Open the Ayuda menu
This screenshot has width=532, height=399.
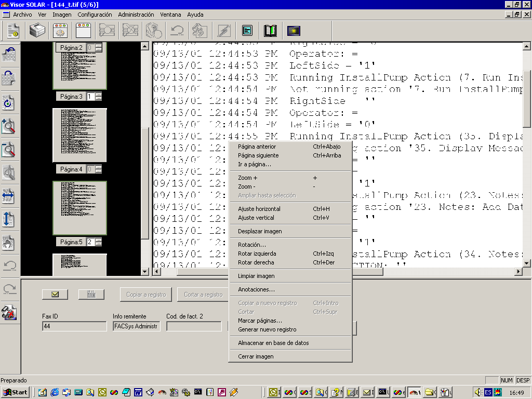click(x=195, y=15)
